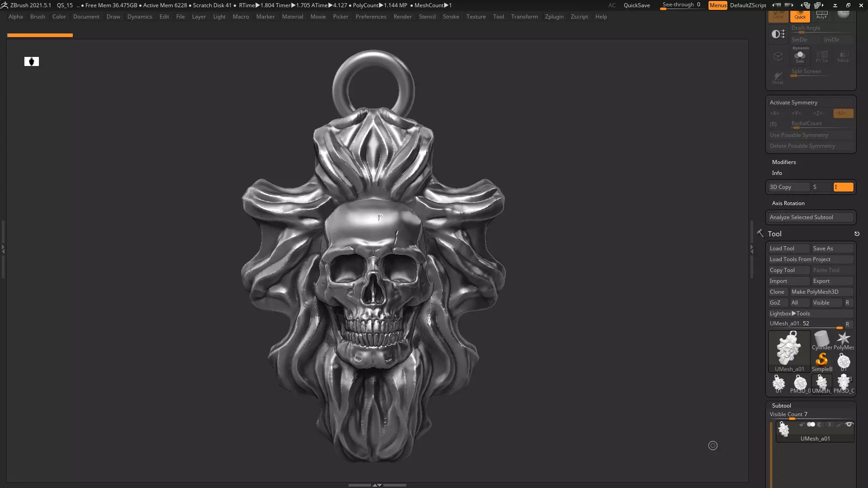Click Activate Symmetry button
Image resolution: width=868 pixels, height=488 pixels.
(811, 103)
